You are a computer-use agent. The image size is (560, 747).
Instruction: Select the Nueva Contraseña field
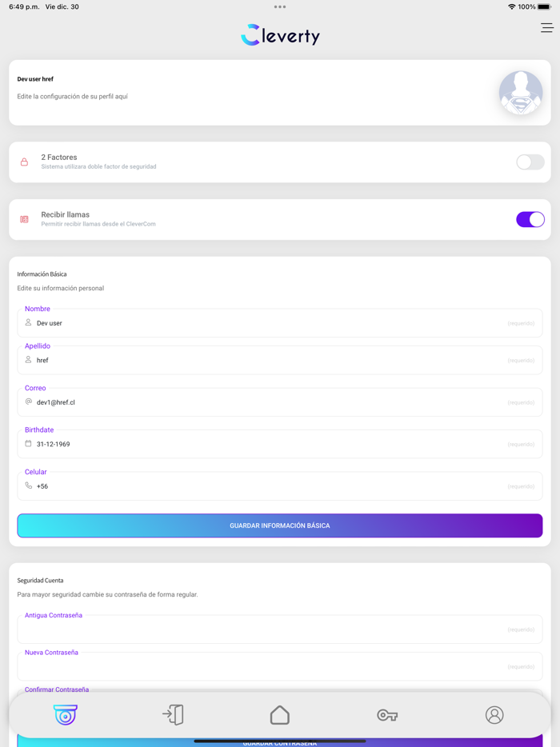click(x=272, y=666)
